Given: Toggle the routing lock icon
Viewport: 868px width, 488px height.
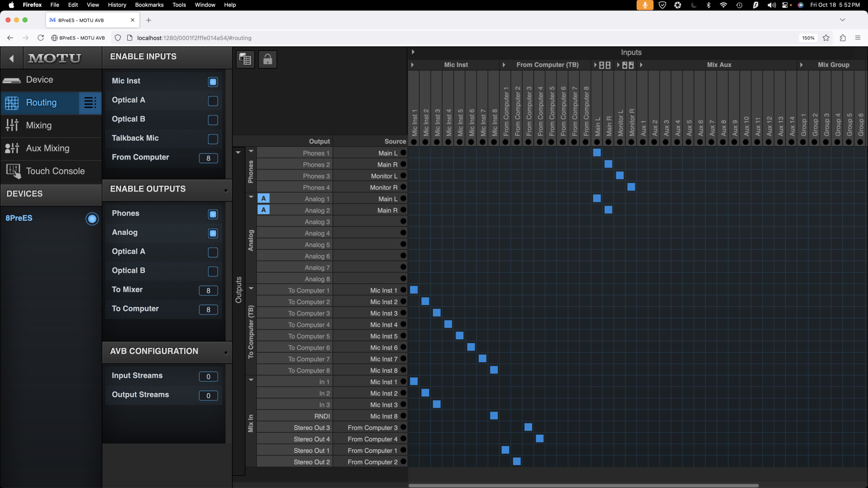Looking at the screenshot, I should (268, 59).
